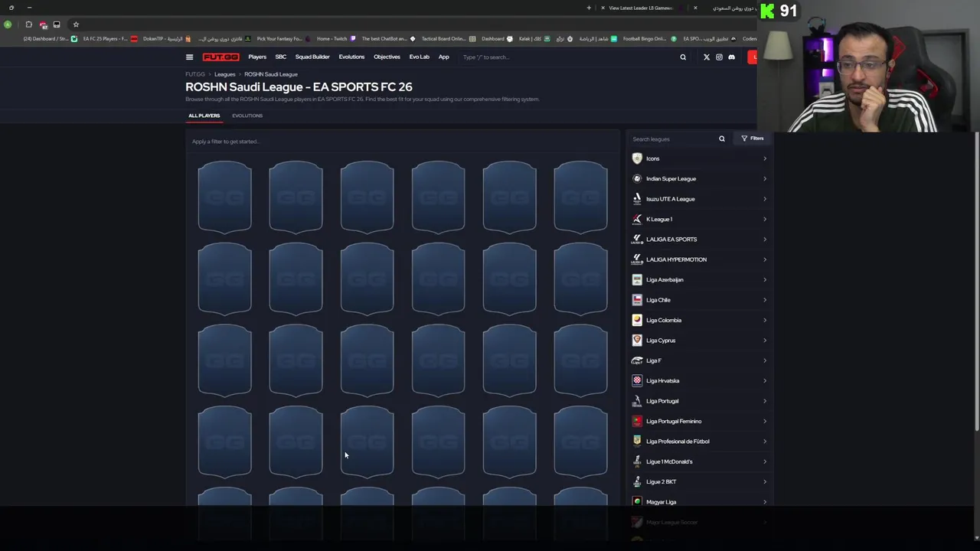
Task: Select Liga Portugal Feminino league name
Action: click(674, 421)
